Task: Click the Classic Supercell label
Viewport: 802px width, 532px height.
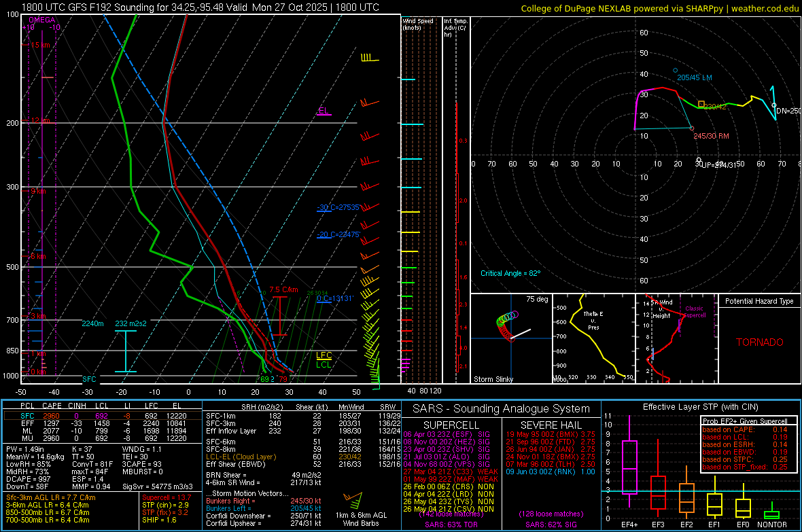Action: point(694,312)
